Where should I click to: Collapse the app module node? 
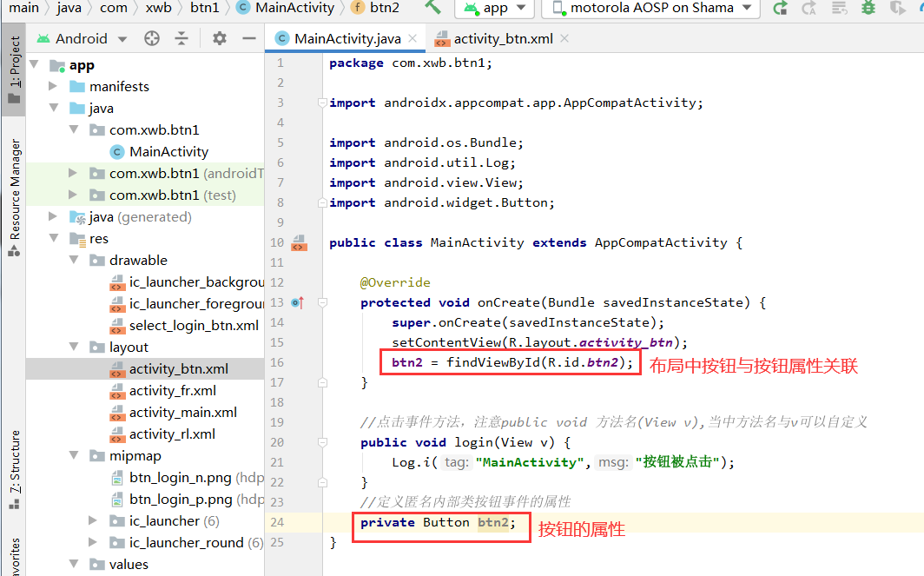coord(34,64)
